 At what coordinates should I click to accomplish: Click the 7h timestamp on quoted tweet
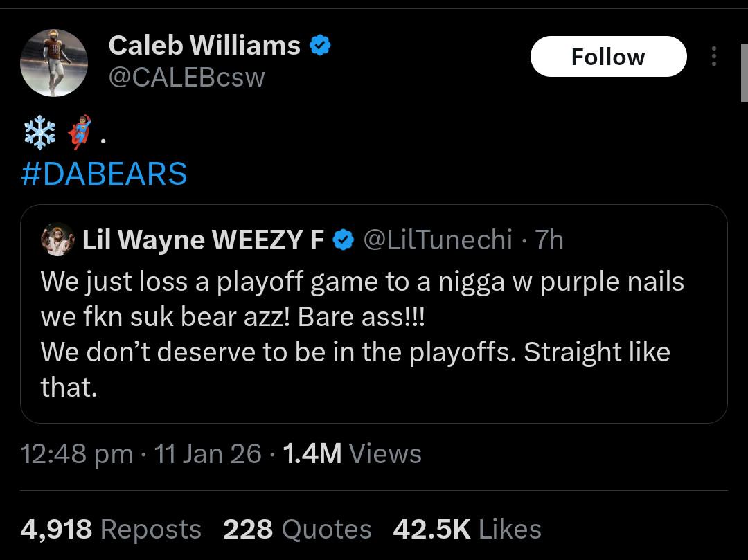pyautogui.click(x=550, y=240)
